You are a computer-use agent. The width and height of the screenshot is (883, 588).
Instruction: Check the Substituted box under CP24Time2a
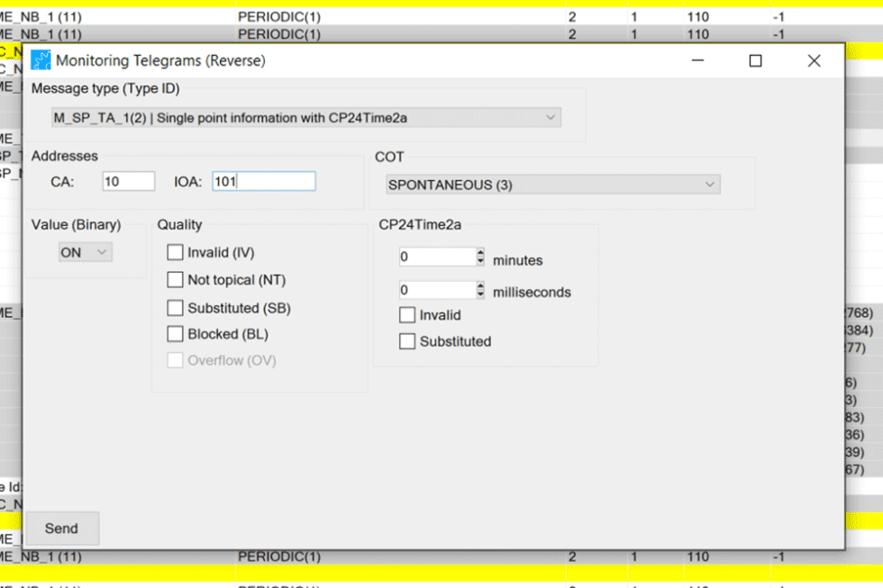click(x=406, y=341)
